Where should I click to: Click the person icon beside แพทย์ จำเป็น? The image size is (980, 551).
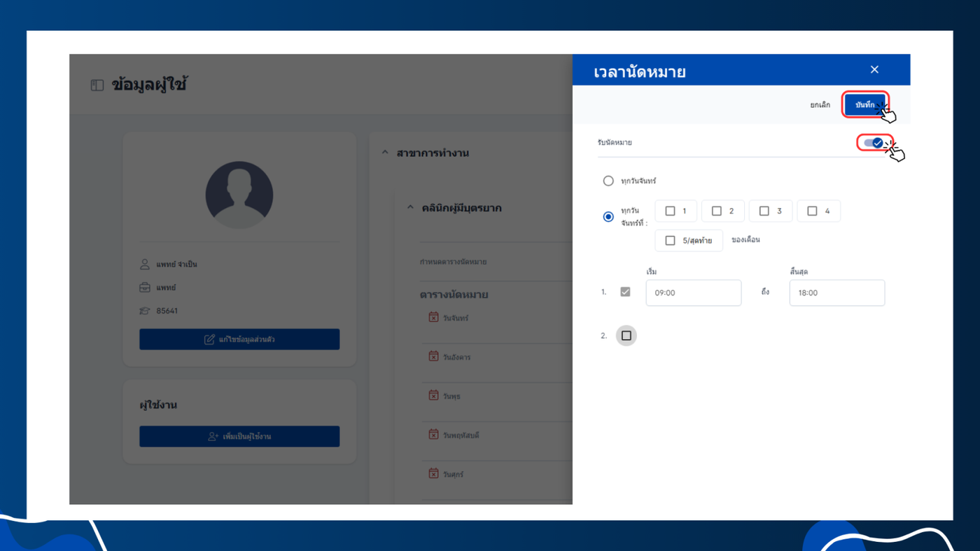coord(145,265)
